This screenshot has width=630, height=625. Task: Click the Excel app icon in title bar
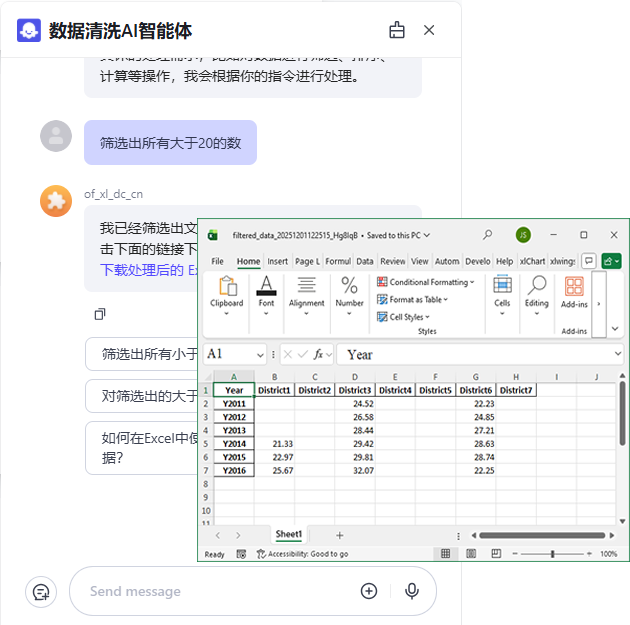pyautogui.click(x=213, y=235)
